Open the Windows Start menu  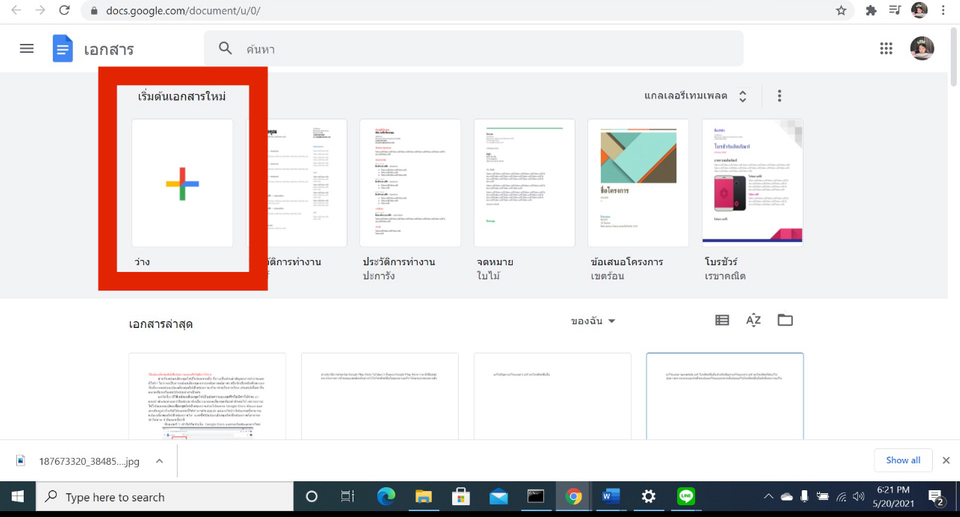(x=17, y=497)
